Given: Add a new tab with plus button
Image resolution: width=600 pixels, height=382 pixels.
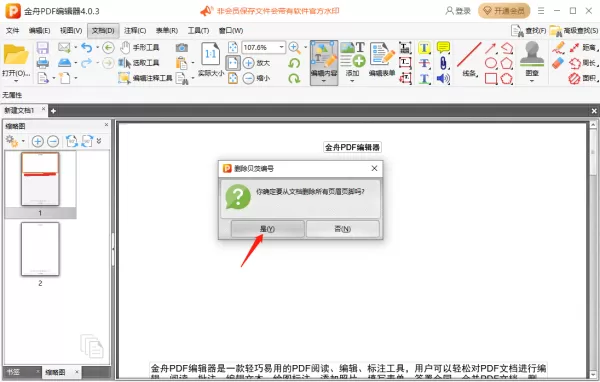Looking at the screenshot, I should click(x=54, y=111).
